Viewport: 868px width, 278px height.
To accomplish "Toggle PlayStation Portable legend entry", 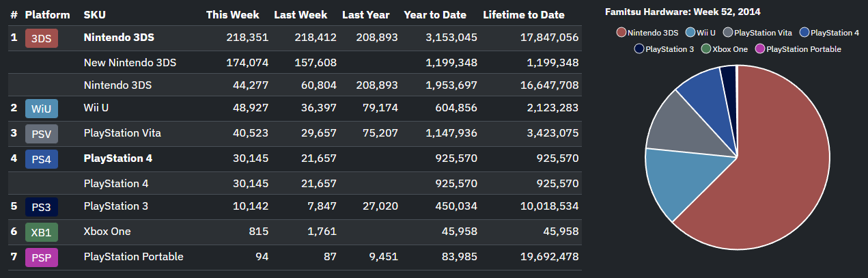I will point(798,49).
